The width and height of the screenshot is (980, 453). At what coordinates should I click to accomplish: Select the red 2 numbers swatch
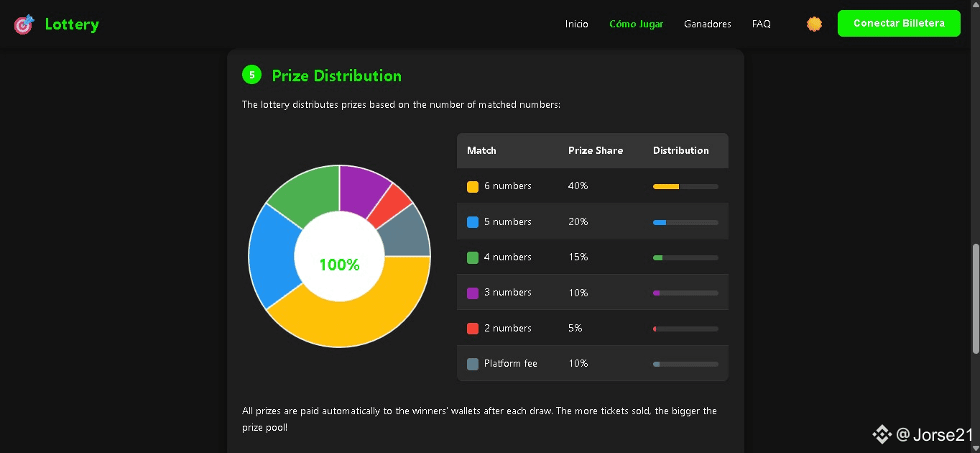tap(473, 329)
